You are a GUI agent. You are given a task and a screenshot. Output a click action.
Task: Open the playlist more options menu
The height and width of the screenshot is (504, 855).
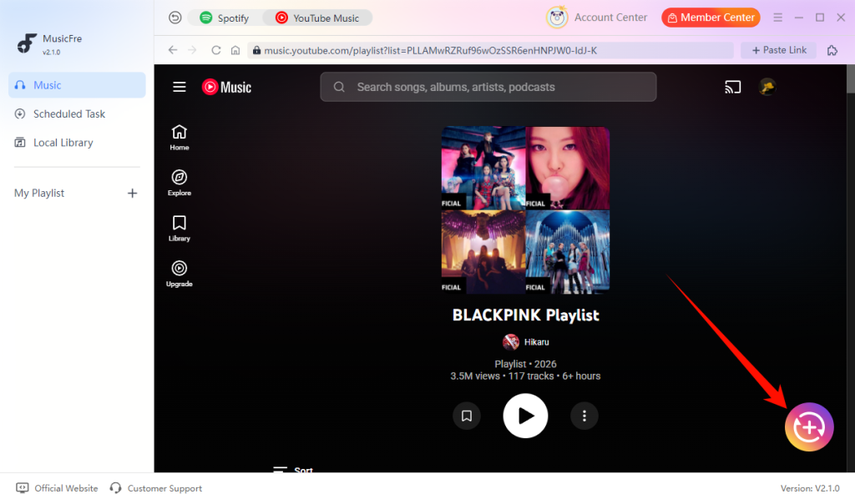(584, 416)
